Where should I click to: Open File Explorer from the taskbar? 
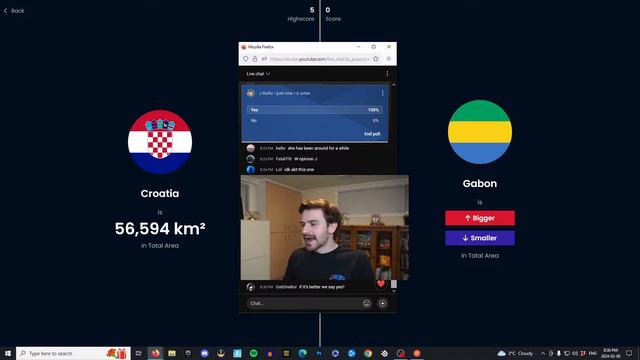tap(172, 353)
